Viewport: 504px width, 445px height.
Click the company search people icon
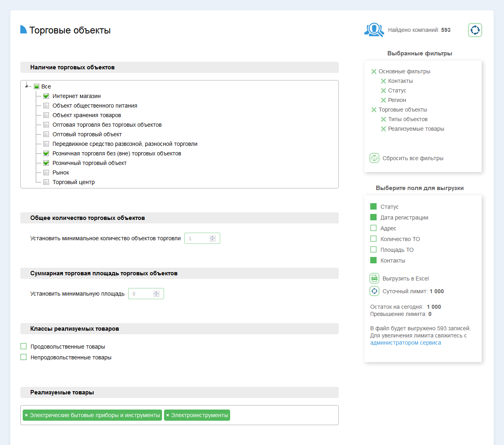click(374, 30)
